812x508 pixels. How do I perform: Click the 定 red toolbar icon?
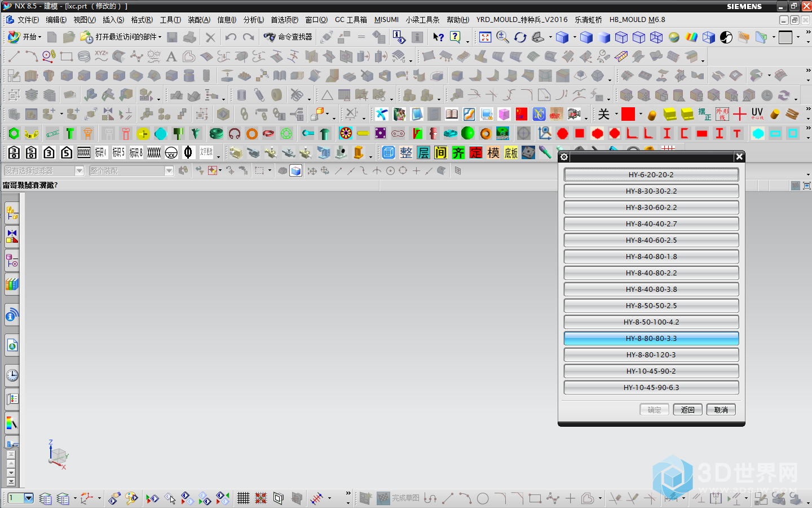pos(476,153)
